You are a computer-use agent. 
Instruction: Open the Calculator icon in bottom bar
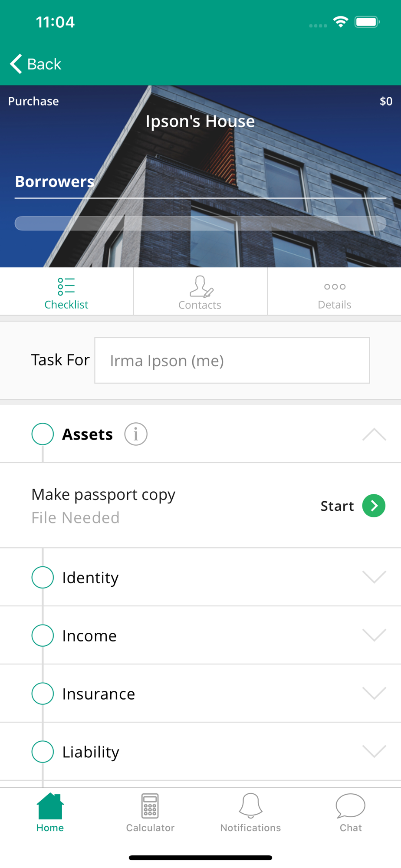150,806
